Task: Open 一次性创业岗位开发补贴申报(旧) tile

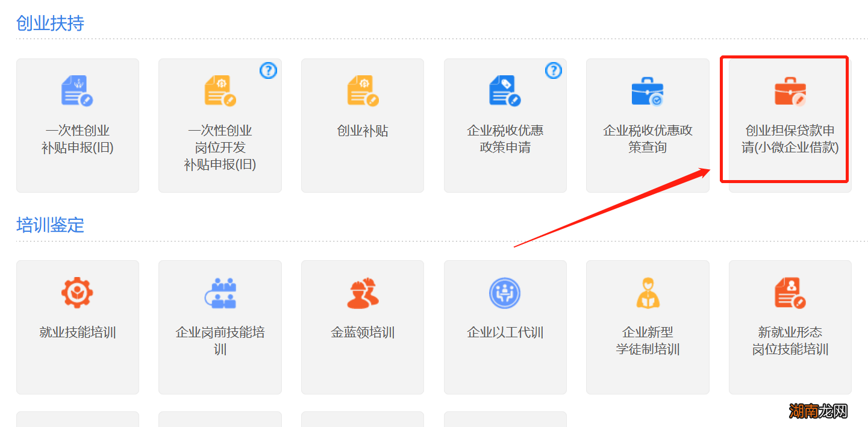Action: click(x=220, y=125)
